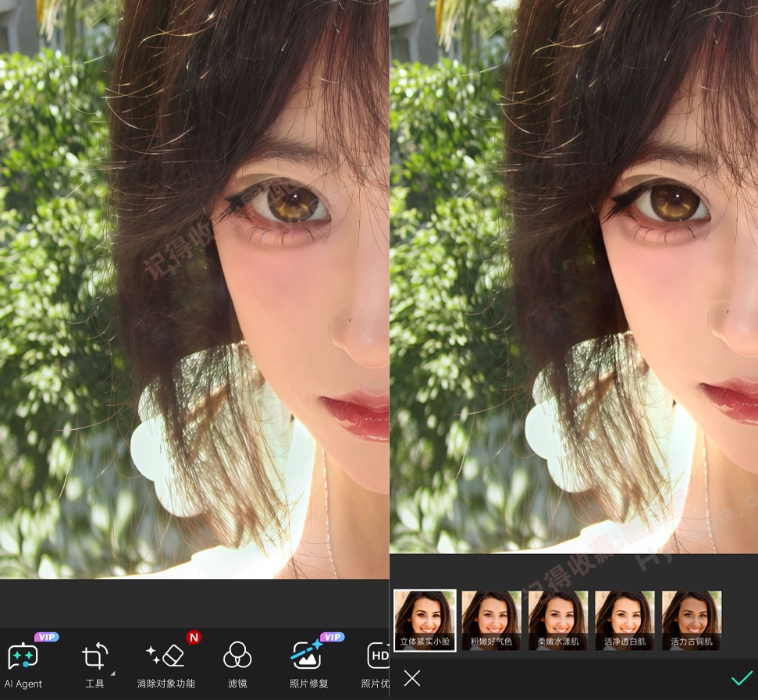The height and width of the screenshot is (700, 758).
Task: Confirm changes with the green checkmark
Action: [742, 678]
